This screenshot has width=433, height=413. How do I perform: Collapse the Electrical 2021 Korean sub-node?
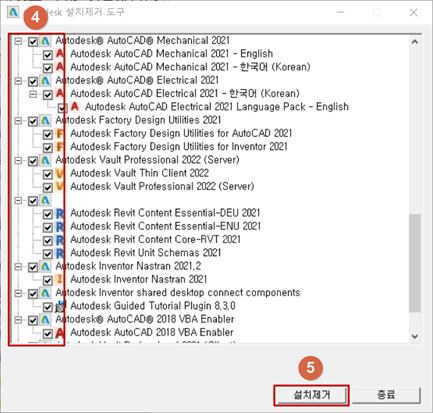pos(33,94)
